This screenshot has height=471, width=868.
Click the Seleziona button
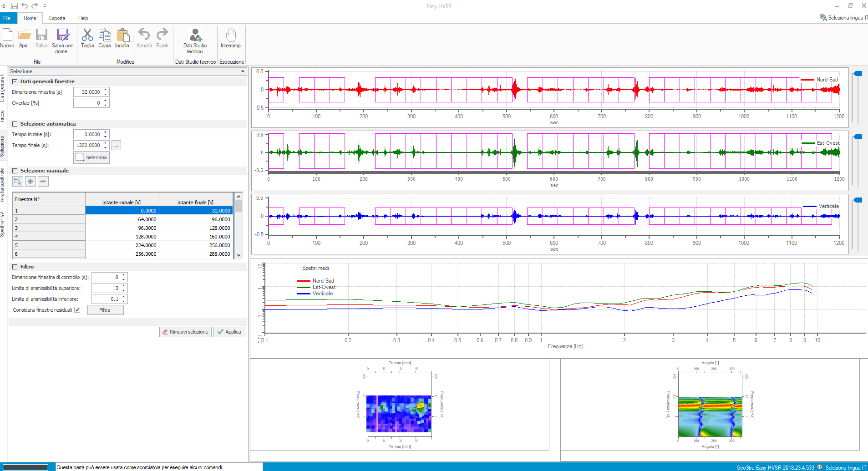[91, 157]
